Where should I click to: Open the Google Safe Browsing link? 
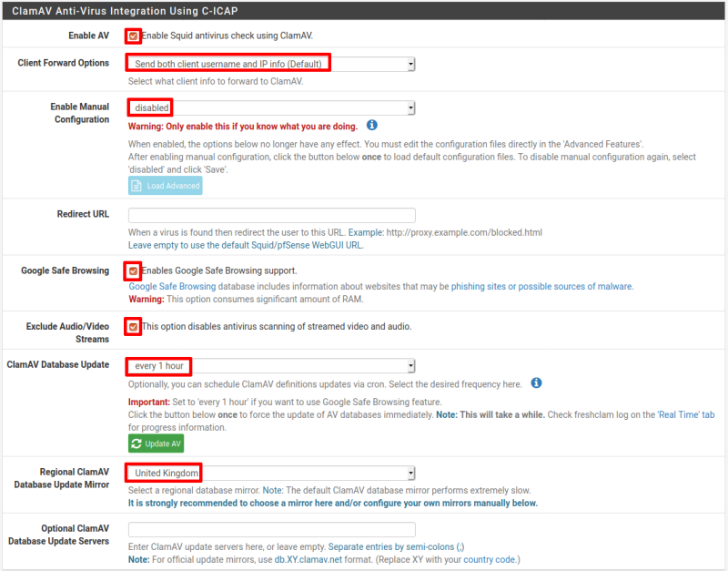click(x=172, y=286)
